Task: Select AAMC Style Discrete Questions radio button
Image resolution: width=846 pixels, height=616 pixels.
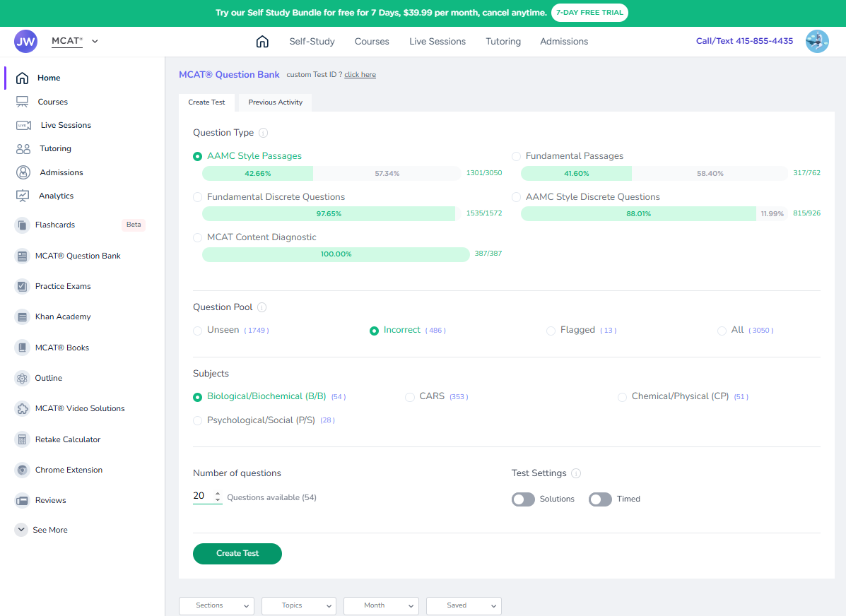Action: [517, 197]
